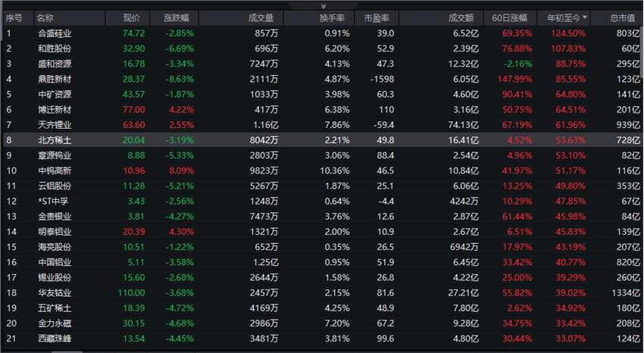Click market cap 1334亿 of 华友钴业
644x353 pixels.
tap(626, 292)
